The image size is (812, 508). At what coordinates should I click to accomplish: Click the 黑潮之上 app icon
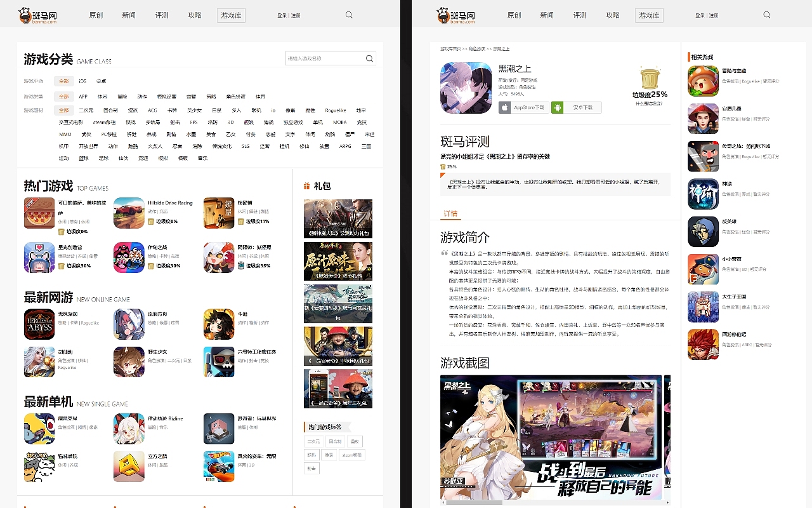466,88
